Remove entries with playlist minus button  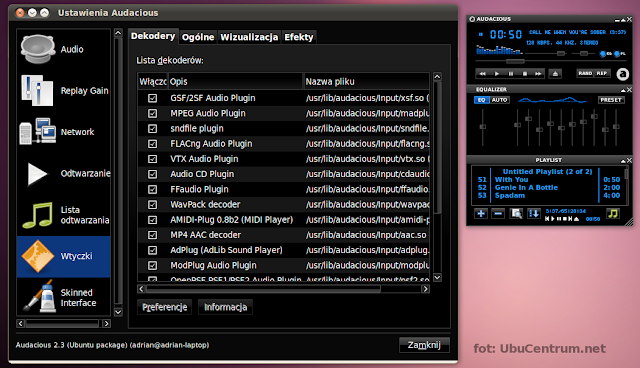pos(498,213)
